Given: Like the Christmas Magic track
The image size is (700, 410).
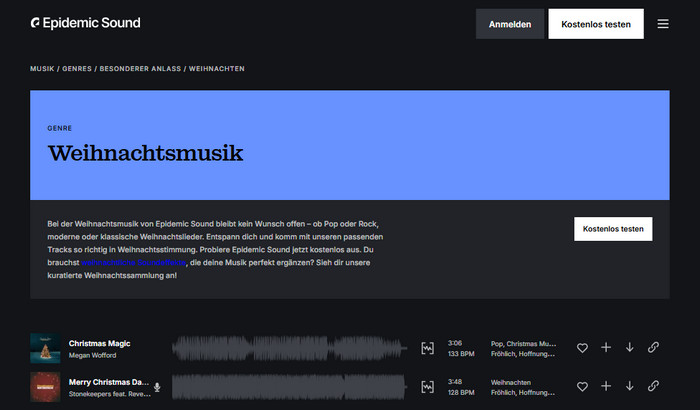Looking at the screenshot, I should tap(582, 347).
